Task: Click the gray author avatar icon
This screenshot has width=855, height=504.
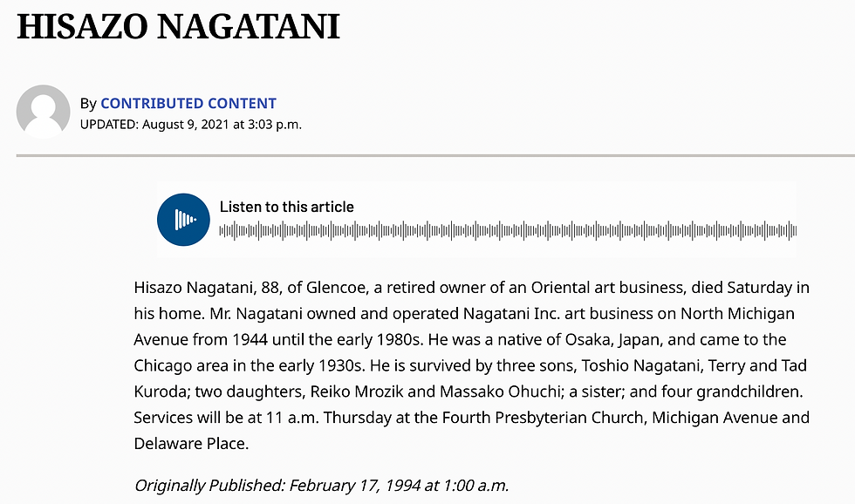Action: [43, 111]
